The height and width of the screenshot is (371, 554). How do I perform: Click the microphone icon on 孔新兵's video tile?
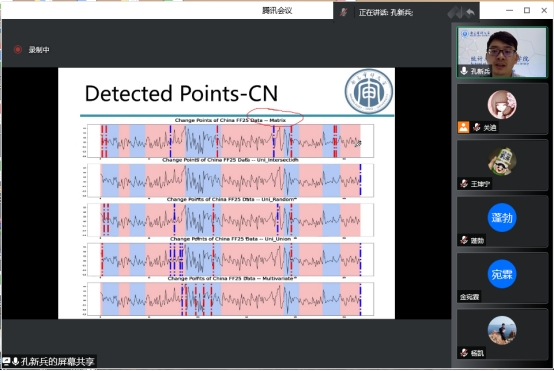[464, 71]
